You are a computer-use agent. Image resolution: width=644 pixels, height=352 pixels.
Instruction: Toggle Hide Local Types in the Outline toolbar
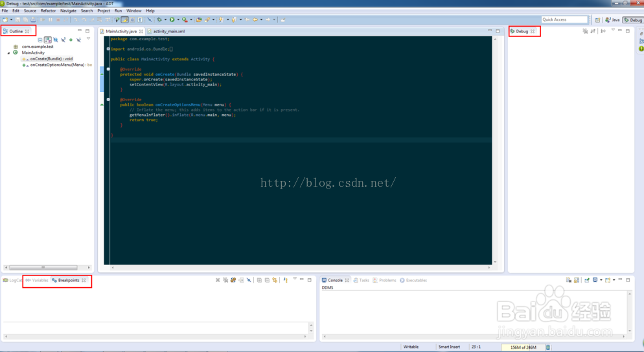click(78, 40)
